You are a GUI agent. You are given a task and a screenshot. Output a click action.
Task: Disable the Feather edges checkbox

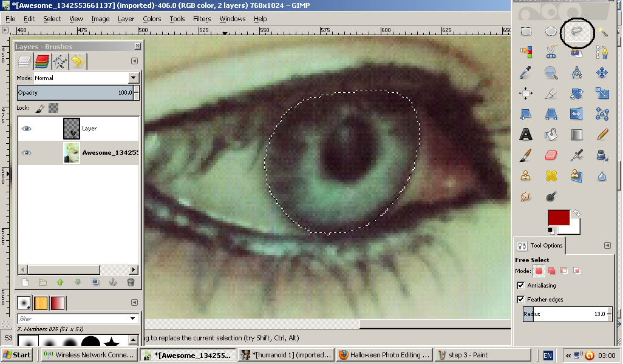(x=520, y=300)
